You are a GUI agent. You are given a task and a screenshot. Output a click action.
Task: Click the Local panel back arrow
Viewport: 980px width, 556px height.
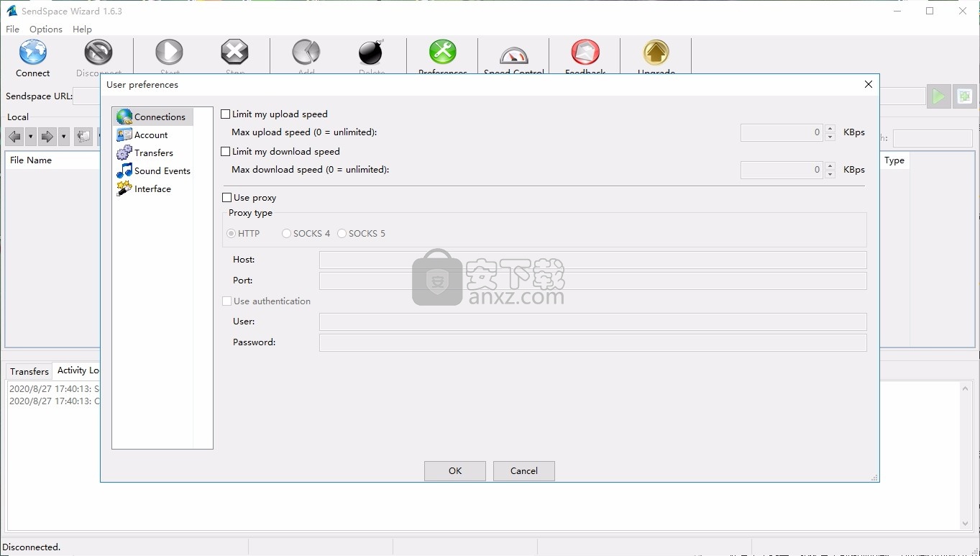[14, 136]
